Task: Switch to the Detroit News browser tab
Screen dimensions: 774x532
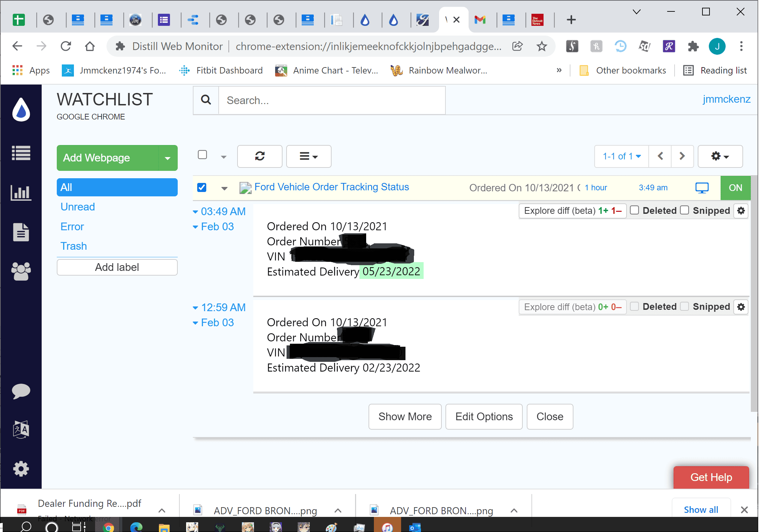Action: pos(537,20)
